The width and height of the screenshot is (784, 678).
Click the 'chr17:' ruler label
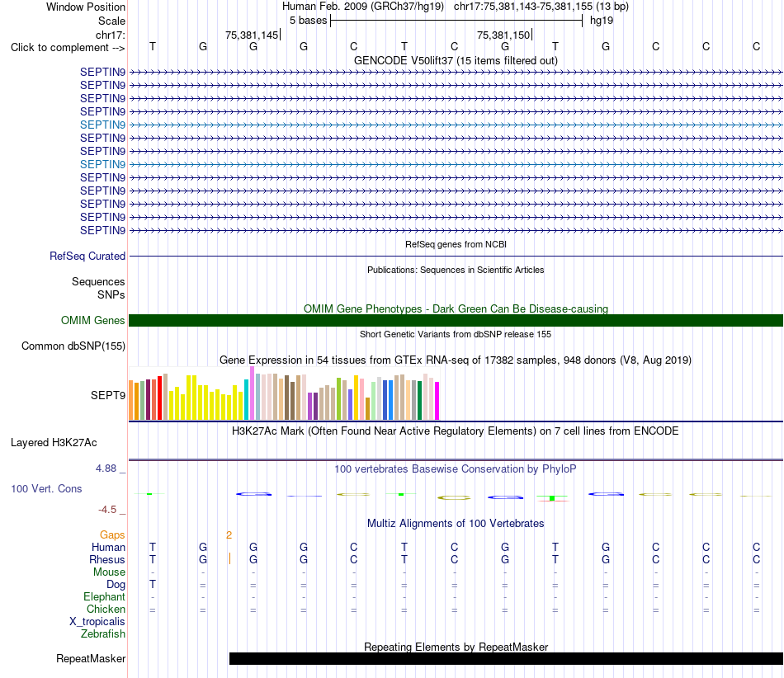(111, 35)
